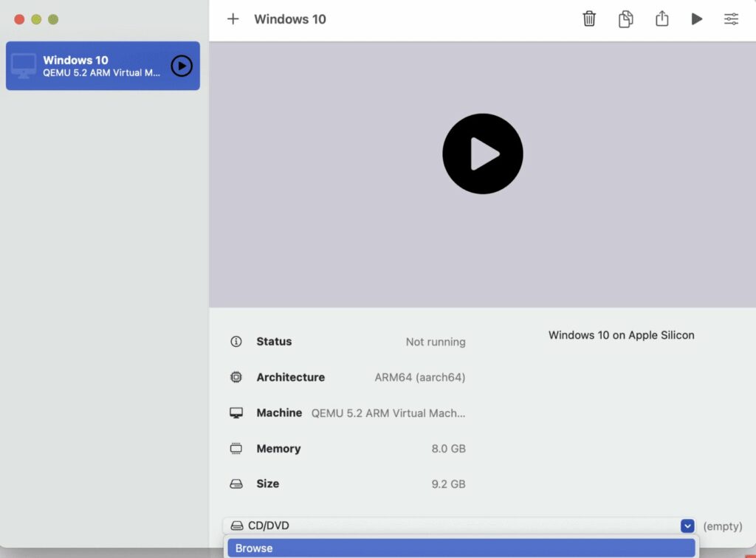Click the Windows 10 window title
Viewport: 756px width, 558px height.
coord(289,18)
